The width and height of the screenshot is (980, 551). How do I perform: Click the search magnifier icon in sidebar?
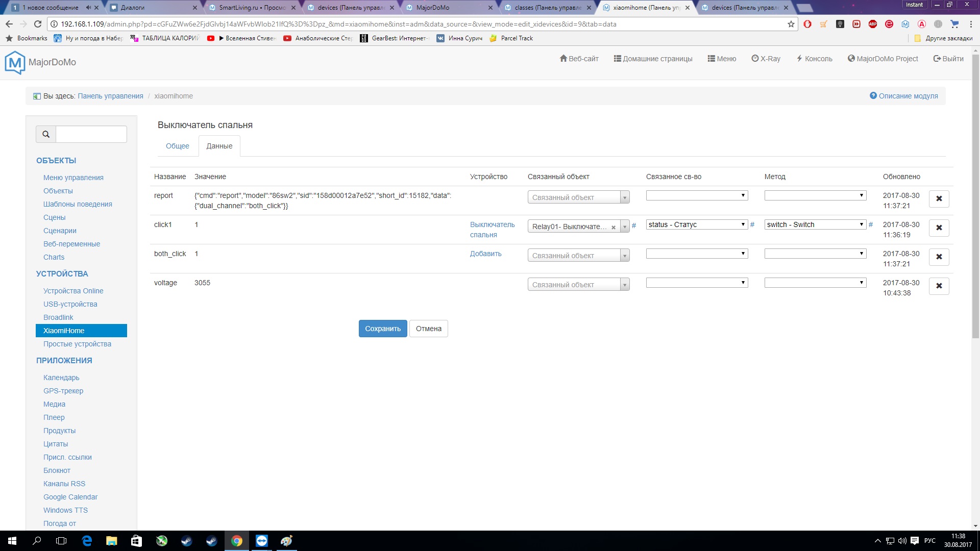(46, 134)
